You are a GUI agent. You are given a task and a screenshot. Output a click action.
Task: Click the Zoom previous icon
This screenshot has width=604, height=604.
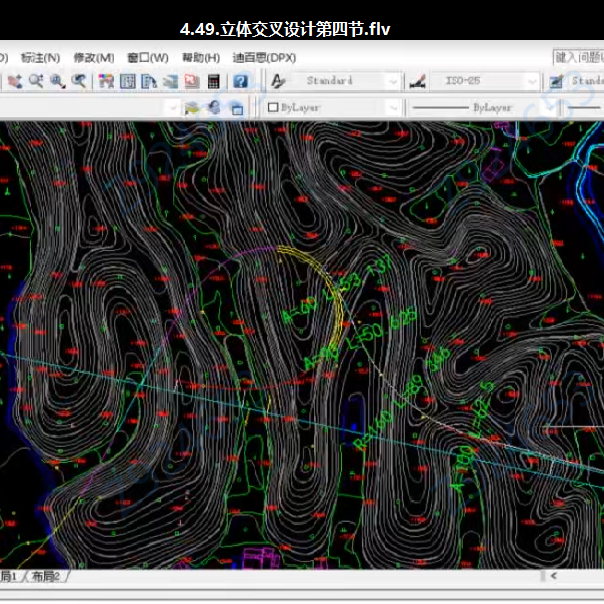(x=79, y=81)
